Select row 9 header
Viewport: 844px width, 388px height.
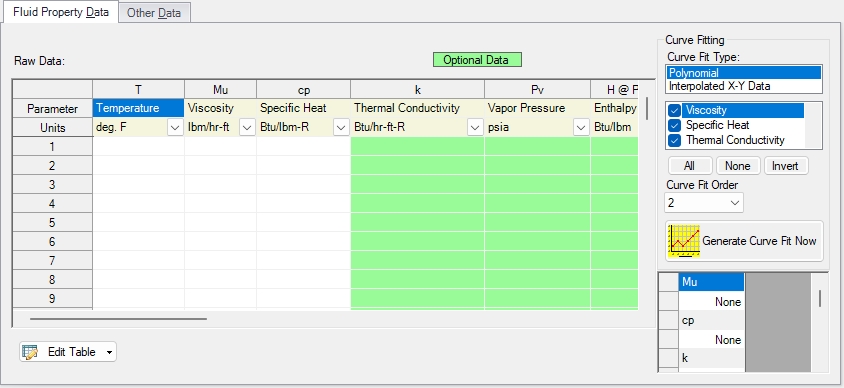[x=52, y=298]
